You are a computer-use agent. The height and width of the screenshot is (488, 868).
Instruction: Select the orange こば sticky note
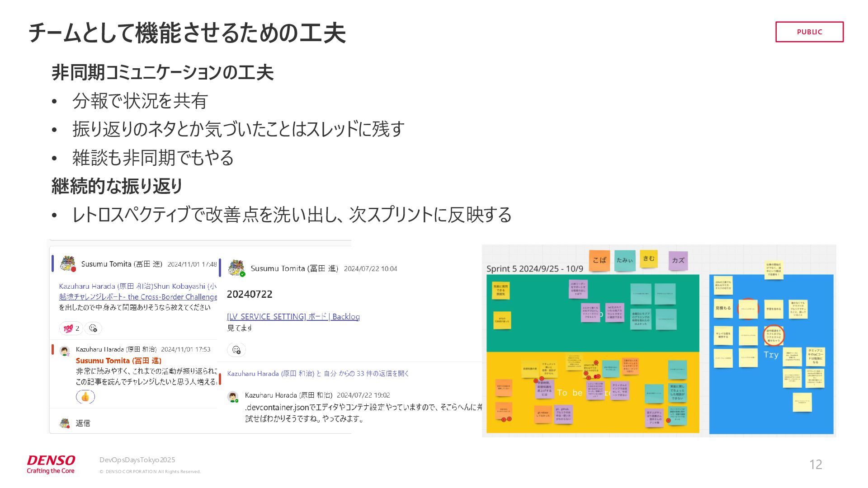click(599, 260)
